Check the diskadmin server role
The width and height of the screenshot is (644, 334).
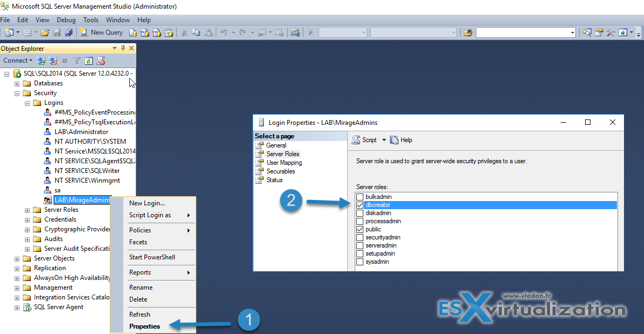[x=360, y=213]
